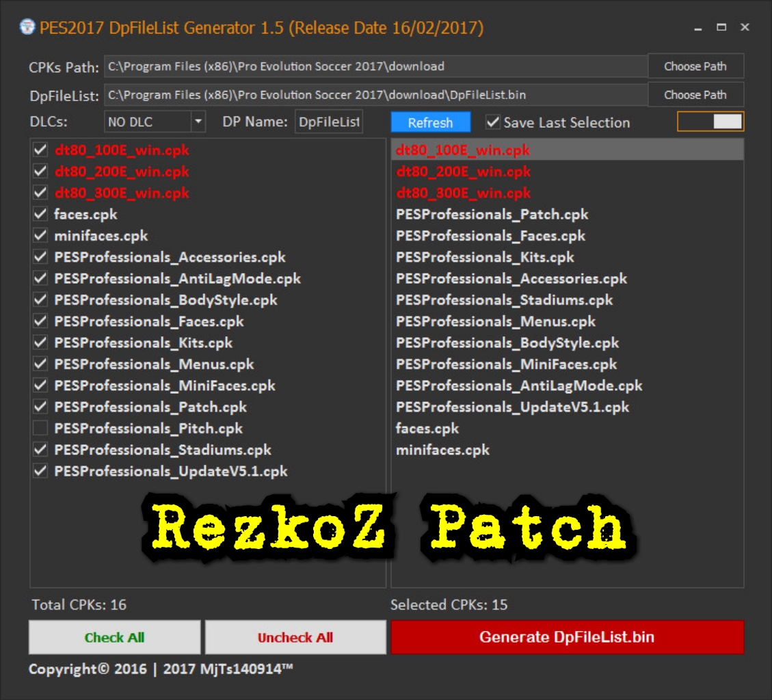This screenshot has height=700, width=772.
Task: Click the DP Name input field
Action: pos(329,122)
